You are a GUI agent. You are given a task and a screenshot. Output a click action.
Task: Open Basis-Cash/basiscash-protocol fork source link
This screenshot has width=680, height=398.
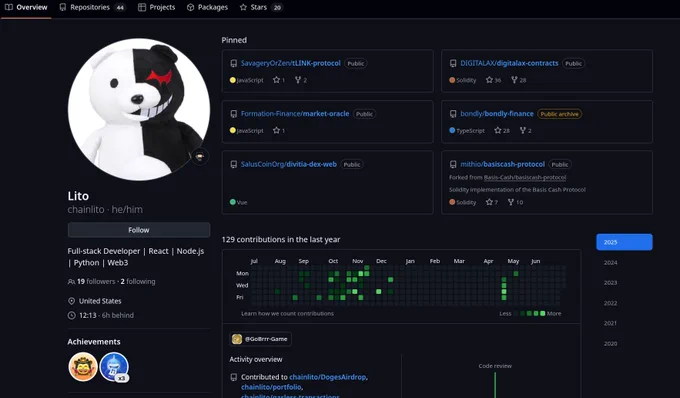(525, 177)
